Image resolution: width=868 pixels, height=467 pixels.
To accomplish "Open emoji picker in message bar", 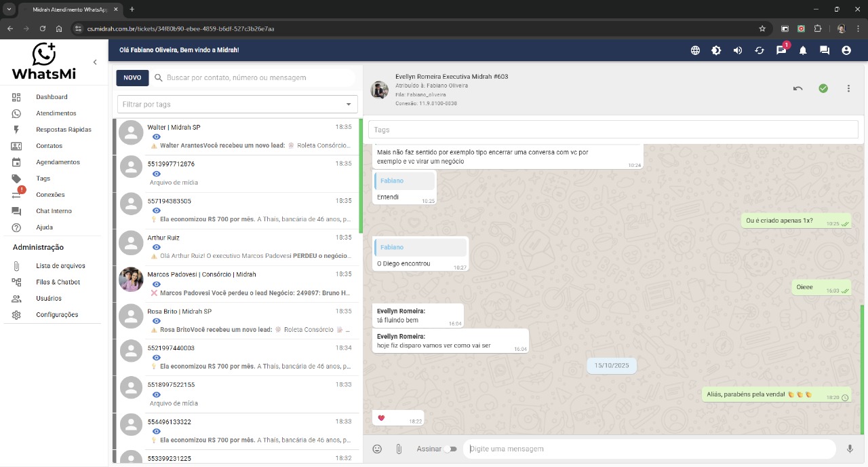I will [x=377, y=449].
